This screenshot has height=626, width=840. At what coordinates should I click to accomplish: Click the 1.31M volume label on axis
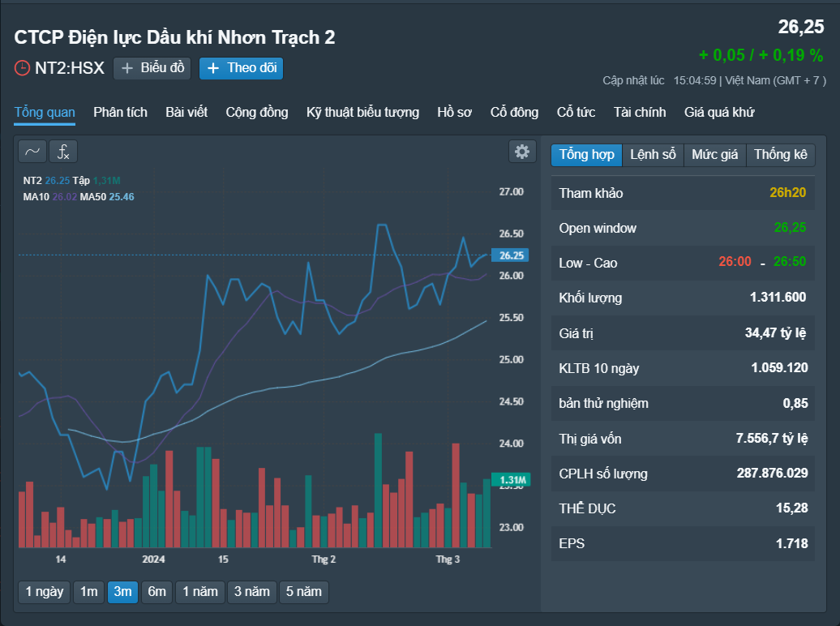(512, 480)
